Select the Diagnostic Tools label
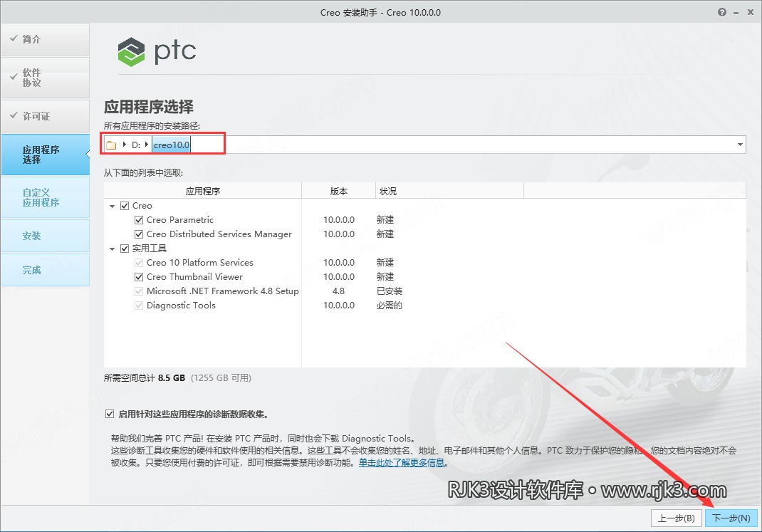Image resolution: width=762 pixels, height=532 pixels. [181, 306]
